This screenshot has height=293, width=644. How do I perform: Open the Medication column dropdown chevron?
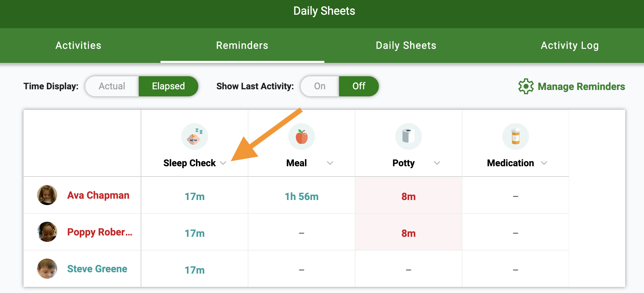[x=544, y=163]
